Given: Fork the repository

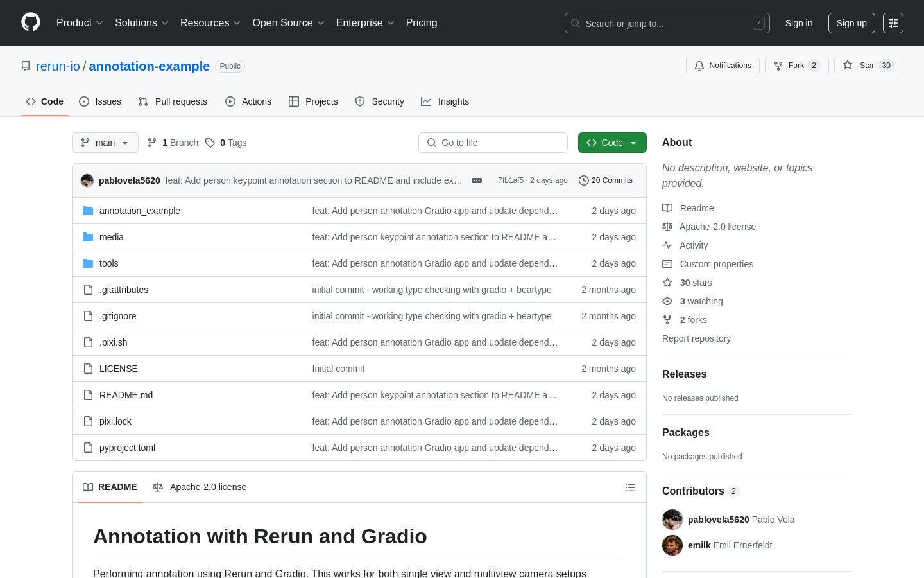Looking at the screenshot, I should pos(796,66).
